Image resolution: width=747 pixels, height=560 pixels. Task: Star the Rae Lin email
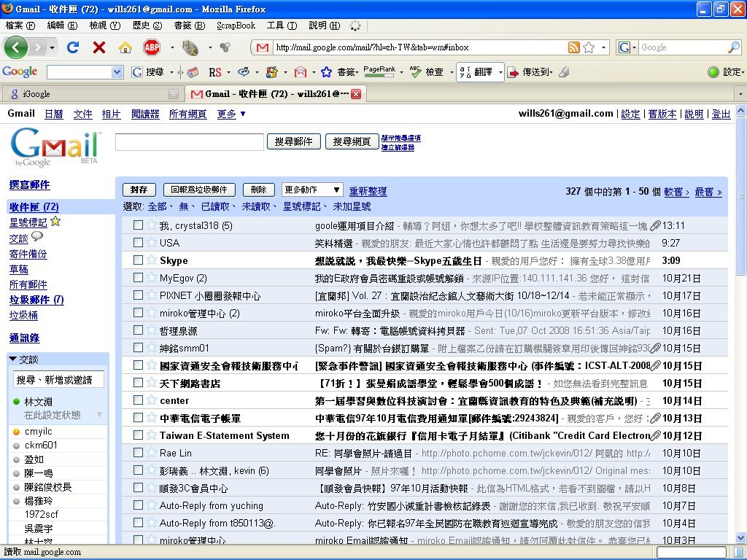point(152,452)
